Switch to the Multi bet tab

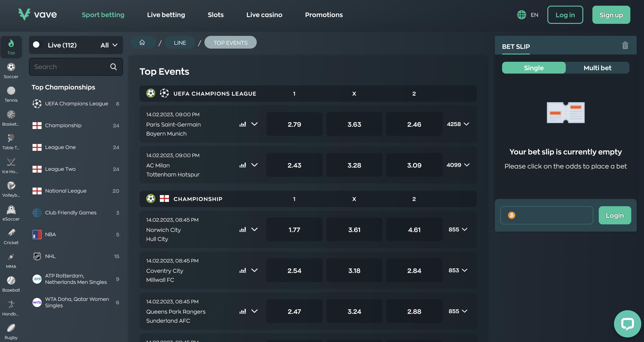point(597,68)
